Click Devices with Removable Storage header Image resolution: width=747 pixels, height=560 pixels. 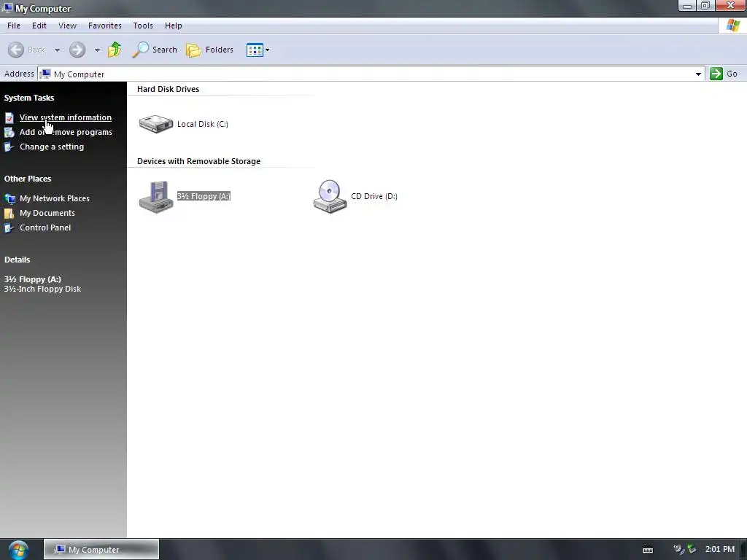tap(198, 161)
